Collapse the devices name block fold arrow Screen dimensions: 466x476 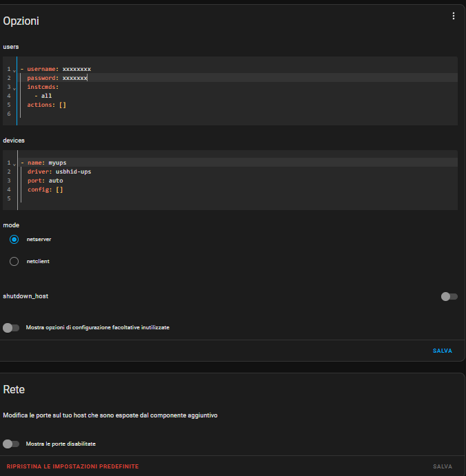[x=14, y=163]
